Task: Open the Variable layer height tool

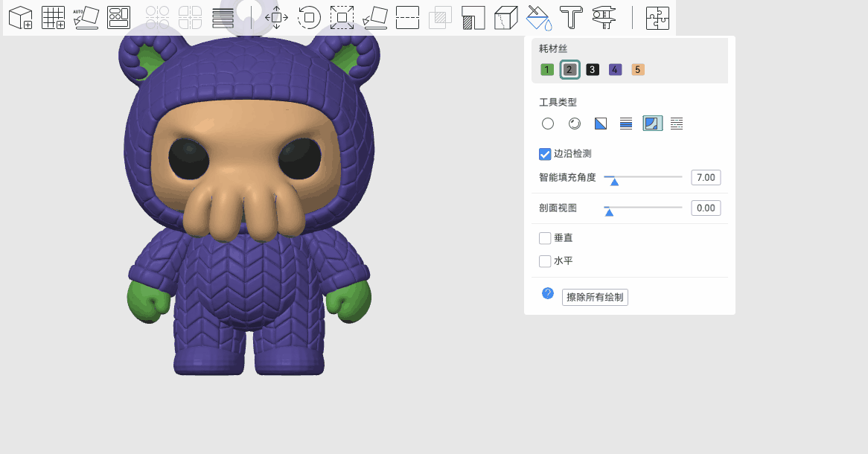Action: 223,18
